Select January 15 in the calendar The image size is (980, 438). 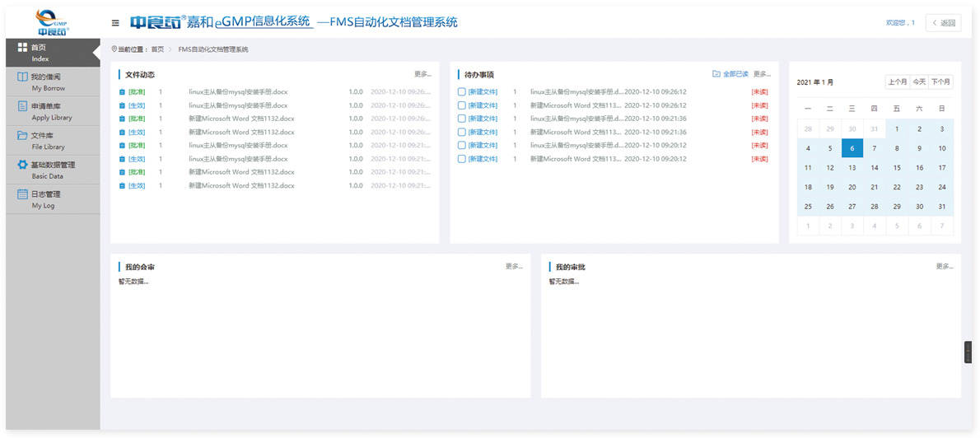coord(897,167)
